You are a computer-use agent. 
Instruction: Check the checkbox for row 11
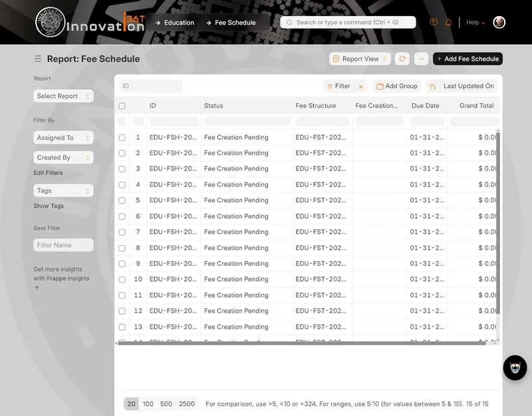[x=122, y=296]
